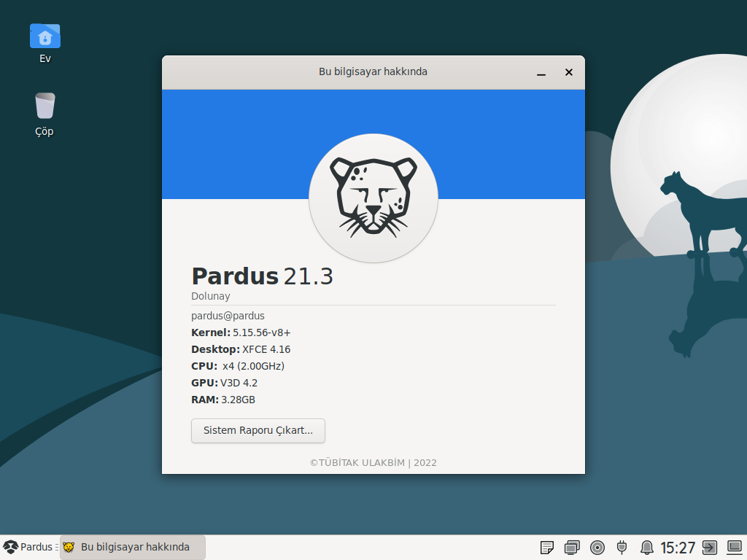Click the pardus@pardus user label
747x560 pixels.
point(228,316)
